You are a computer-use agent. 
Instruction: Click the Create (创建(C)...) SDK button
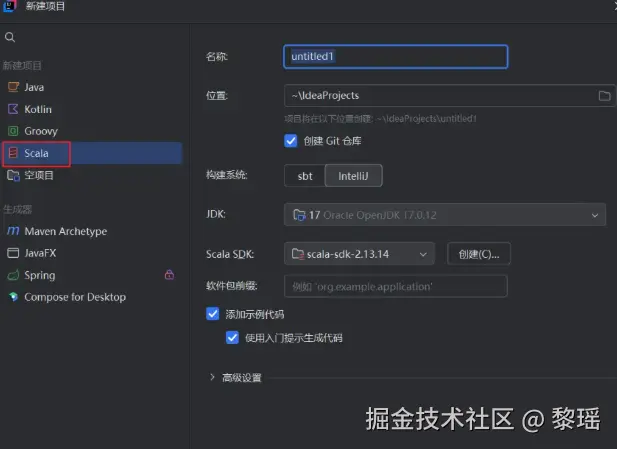click(x=479, y=254)
